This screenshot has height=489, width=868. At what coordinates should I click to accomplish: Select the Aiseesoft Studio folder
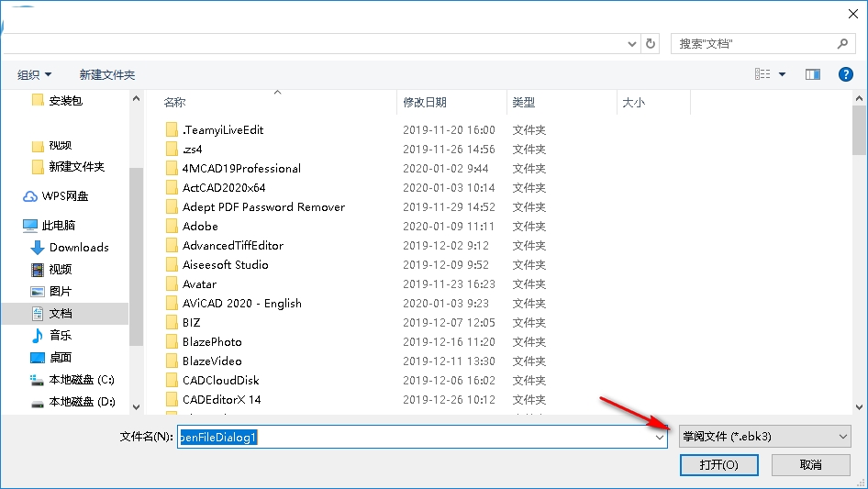[x=226, y=265]
